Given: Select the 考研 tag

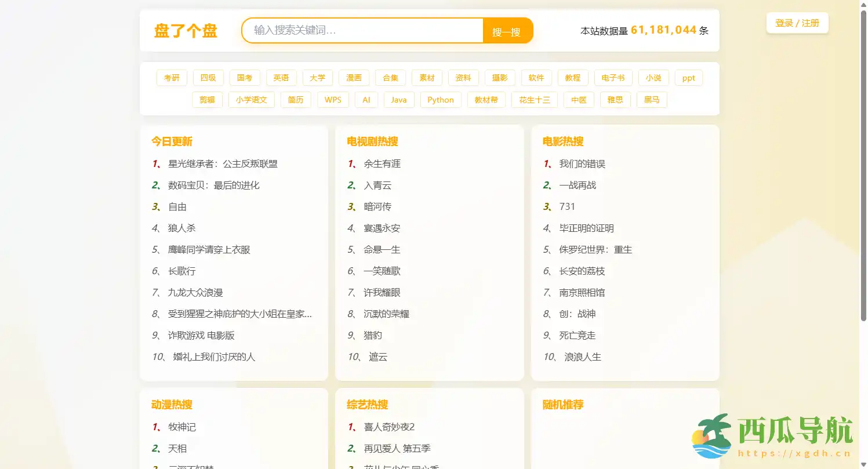Looking at the screenshot, I should point(172,78).
